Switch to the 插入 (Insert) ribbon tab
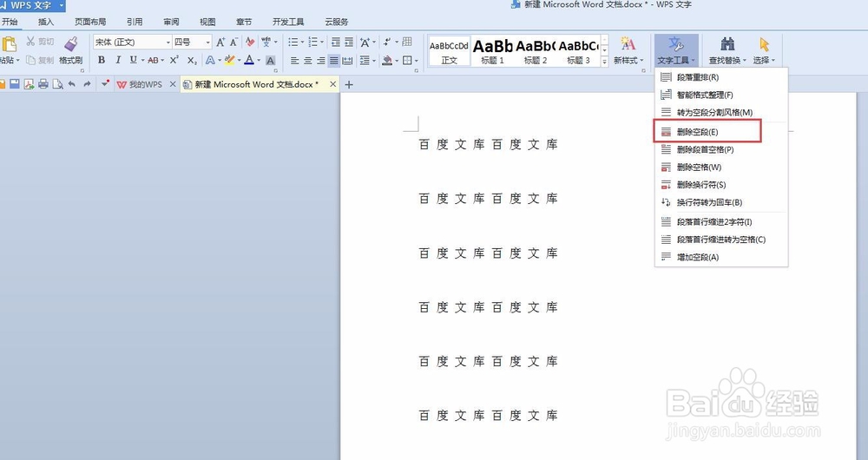Viewport: 868px width, 460px height. 46,22
